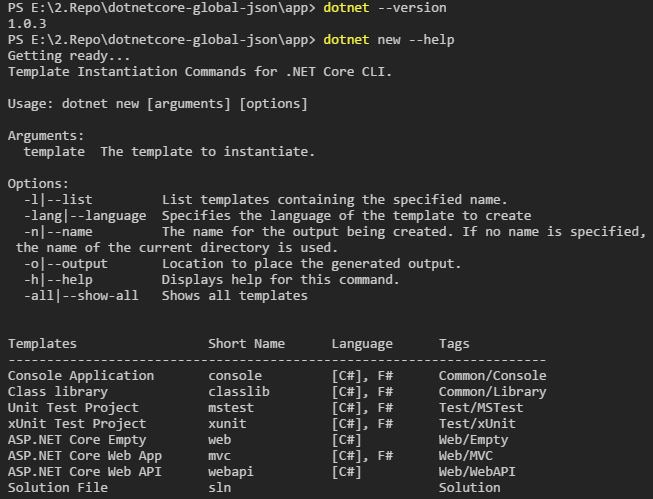Click the 'Tags' column header
The image size is (653, 499).
coord(454,344)
